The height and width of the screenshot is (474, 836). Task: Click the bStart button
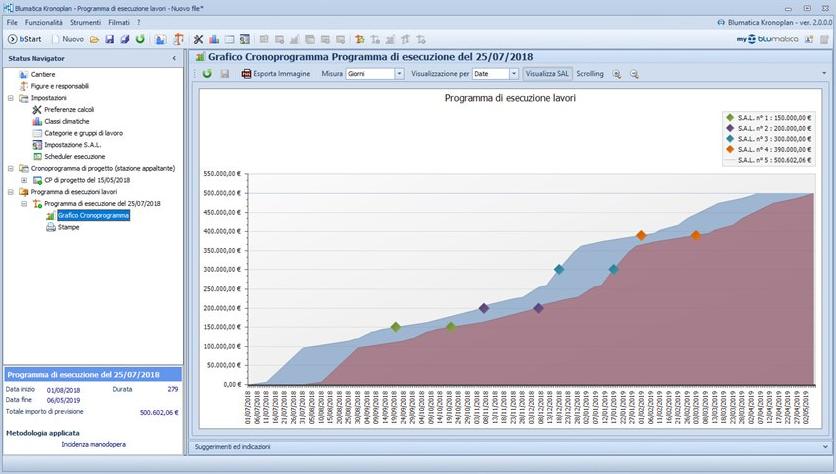pyautogui.click(x=27, y=39)
